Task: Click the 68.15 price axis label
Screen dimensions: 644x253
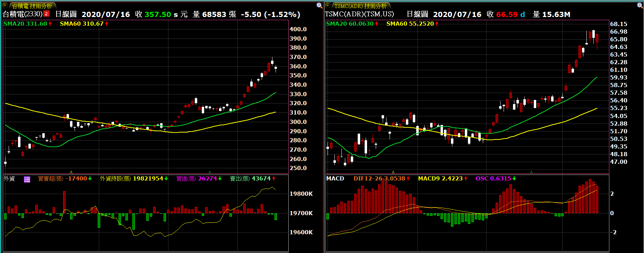Action: 619,24
